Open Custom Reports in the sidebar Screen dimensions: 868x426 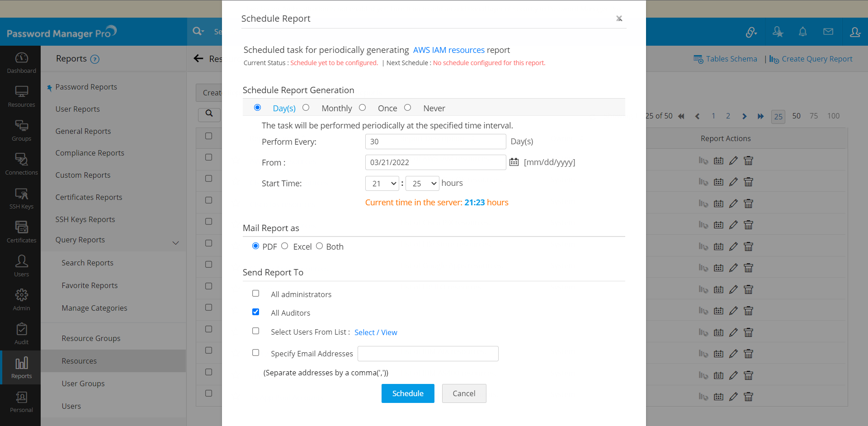click(x=83, y=175)
